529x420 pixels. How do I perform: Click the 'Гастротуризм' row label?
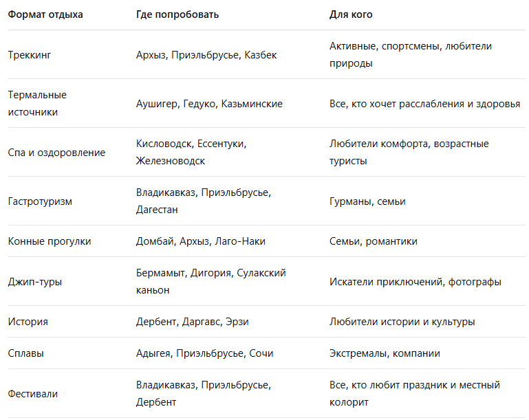40,201
